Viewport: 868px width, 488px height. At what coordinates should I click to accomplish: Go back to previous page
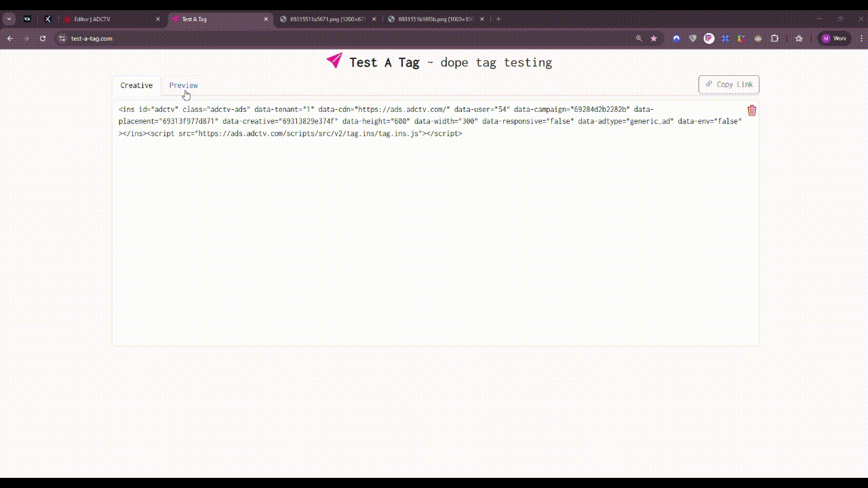pyautogui.click(x=10, y=39)
